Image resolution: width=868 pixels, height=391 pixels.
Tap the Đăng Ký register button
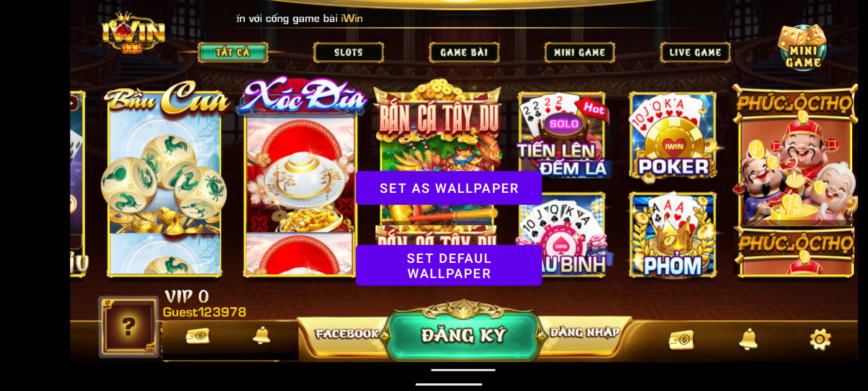(463, 335)
